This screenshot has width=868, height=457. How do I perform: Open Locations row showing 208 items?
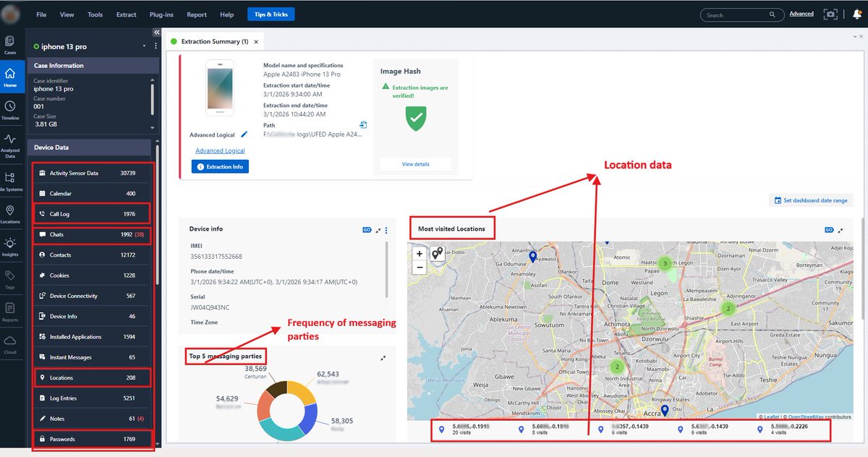(x=92, y=377)
